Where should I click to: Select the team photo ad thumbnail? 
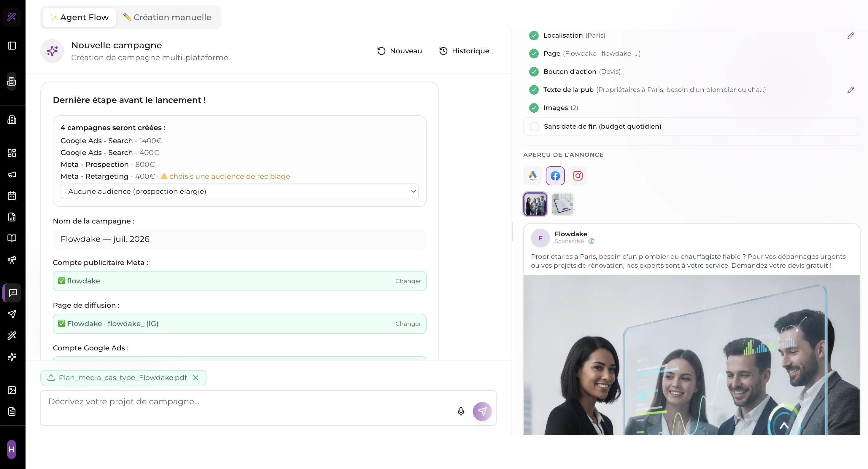pos(535,204)
